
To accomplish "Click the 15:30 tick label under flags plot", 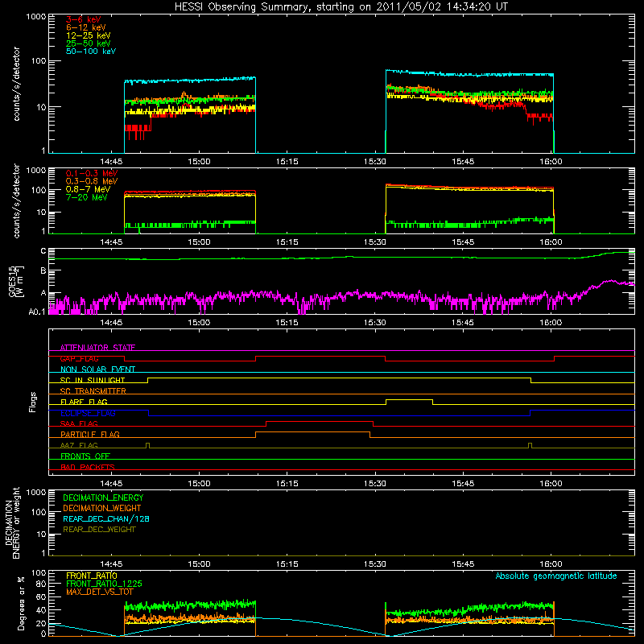I will pos(375,484).
